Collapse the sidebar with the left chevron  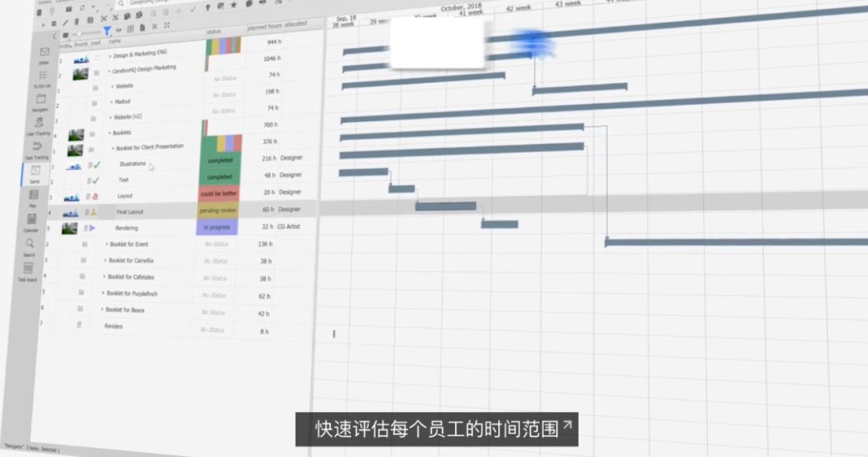click(x=55, y=36)
